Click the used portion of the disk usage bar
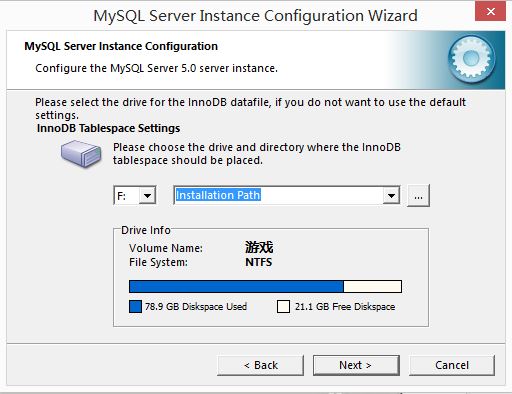The image size is (512, 394). (x=236, y=287)
